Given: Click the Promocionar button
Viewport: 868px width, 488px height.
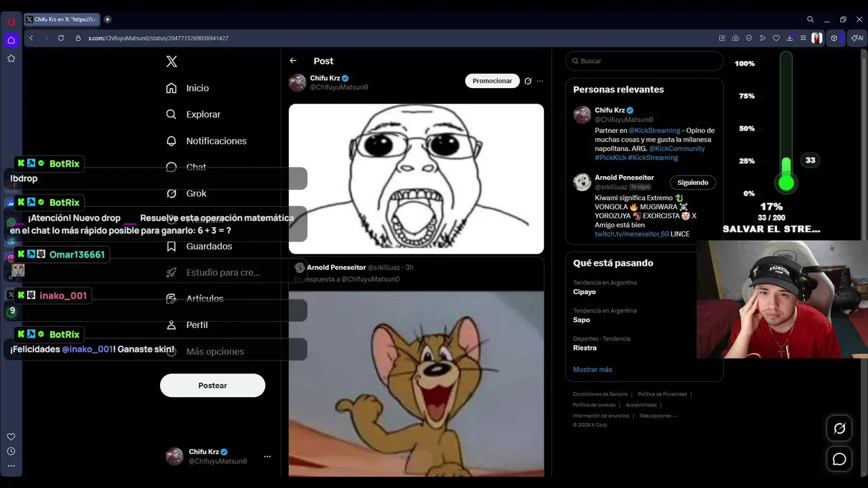Looking at the screenshot, I should click(x=492, y=81).
